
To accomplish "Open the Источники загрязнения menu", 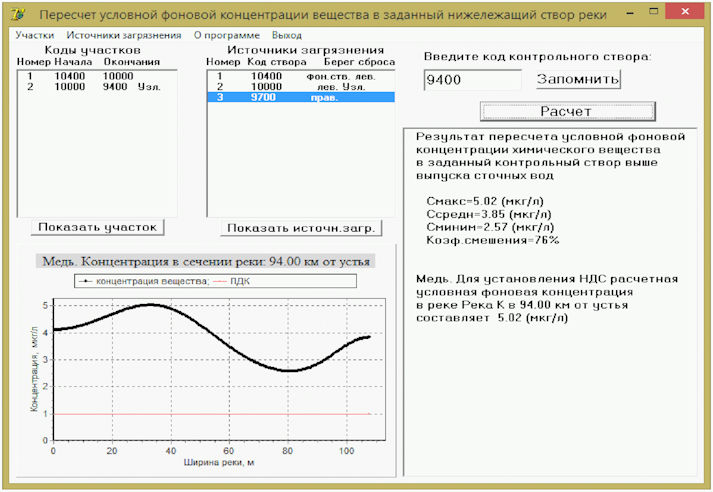I will pos(124,35).
